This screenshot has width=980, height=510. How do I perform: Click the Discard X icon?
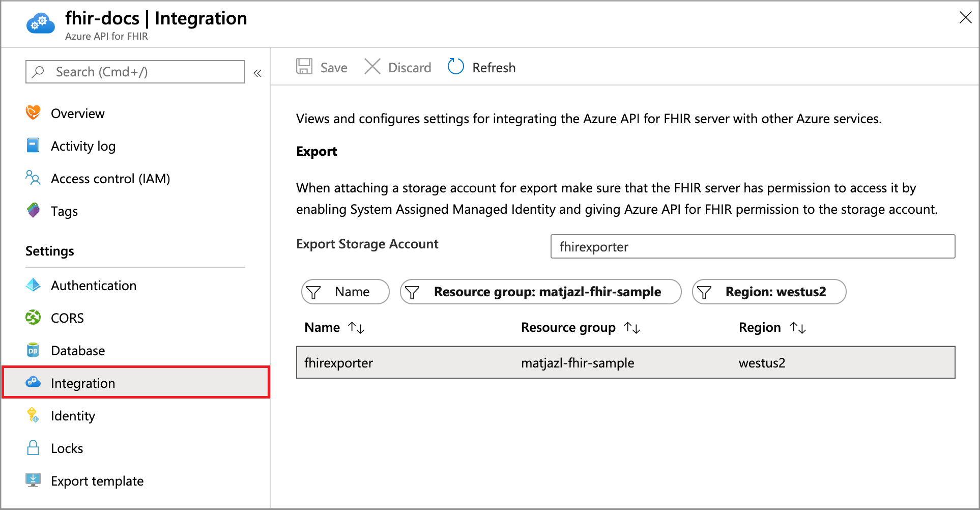tap(372, 67)
